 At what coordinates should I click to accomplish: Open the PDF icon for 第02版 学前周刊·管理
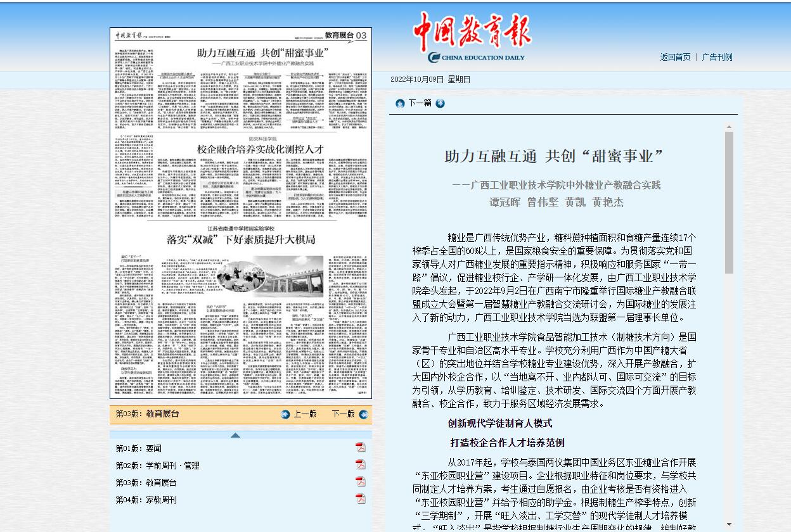click(361, 464)
